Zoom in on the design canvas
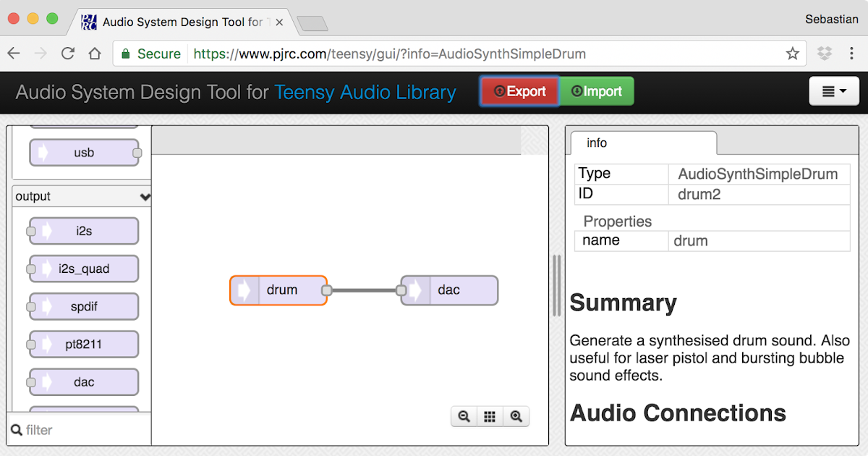Screen dimensions: 868x456 pos(516,416)
